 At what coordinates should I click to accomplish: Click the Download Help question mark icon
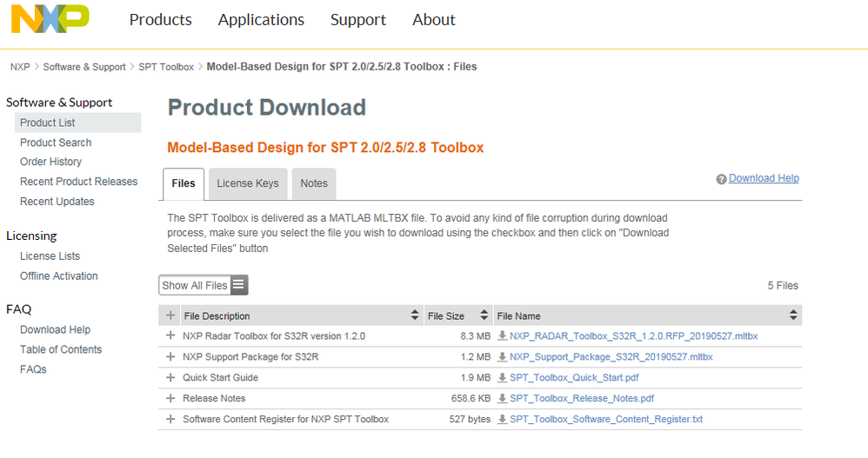721,179
